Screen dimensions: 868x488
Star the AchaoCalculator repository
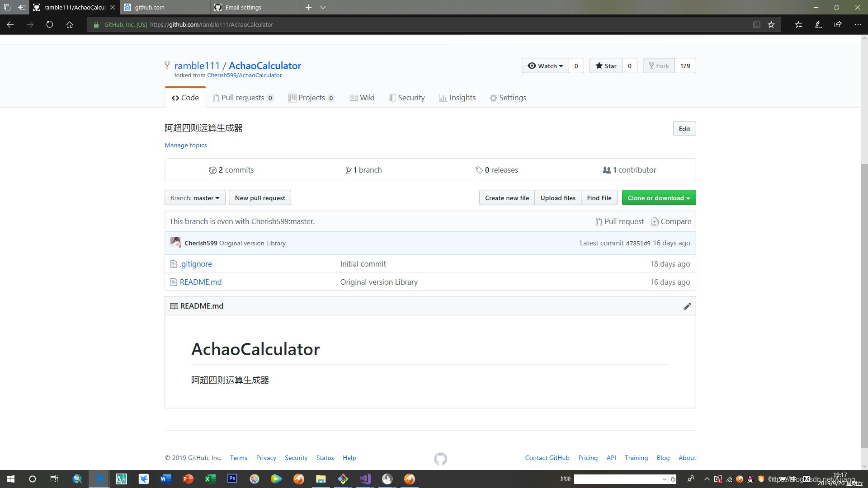click(606, 66)
